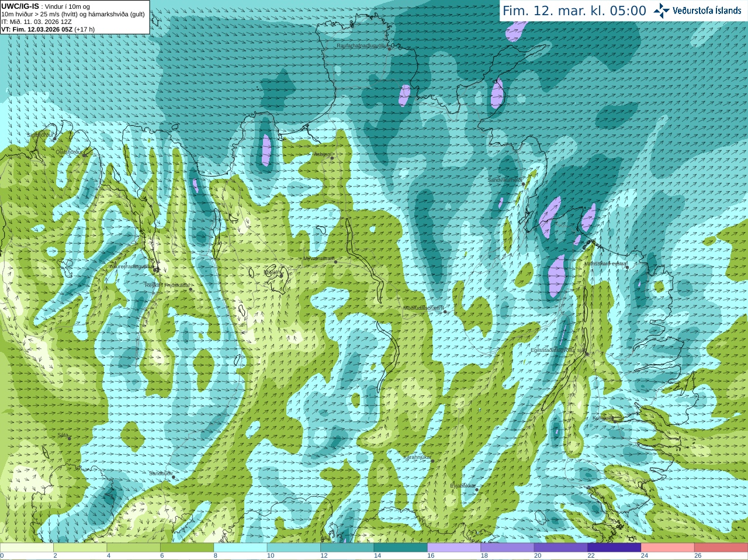Select the Kárahnjúkar station label
This screenshot has width=748, height=560.
pyautogui.click(x=417, y=457)
